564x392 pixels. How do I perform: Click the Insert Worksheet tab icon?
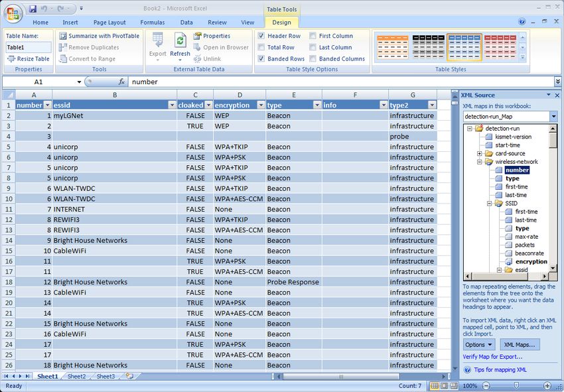click(x=129, y=376)
